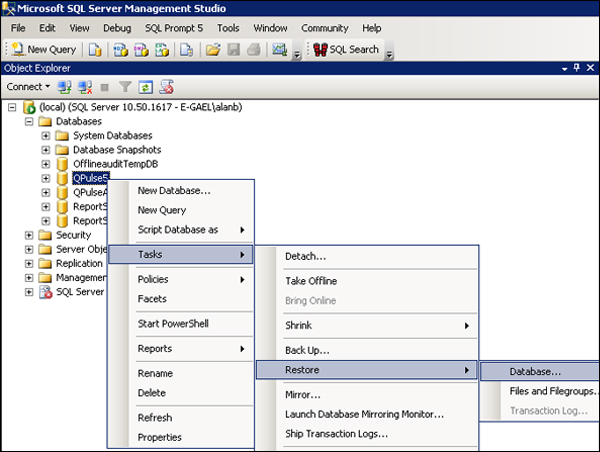
Task: Open the Debug menu
Action: pos(117,28)
